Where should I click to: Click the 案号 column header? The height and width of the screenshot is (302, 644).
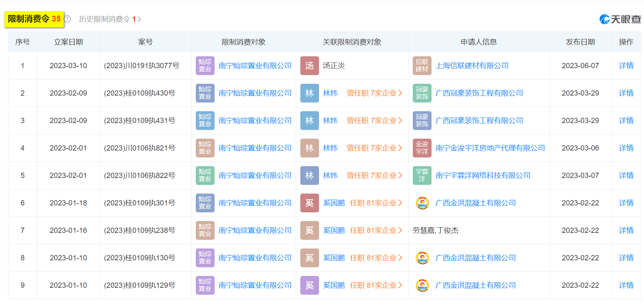coord(145,42)
